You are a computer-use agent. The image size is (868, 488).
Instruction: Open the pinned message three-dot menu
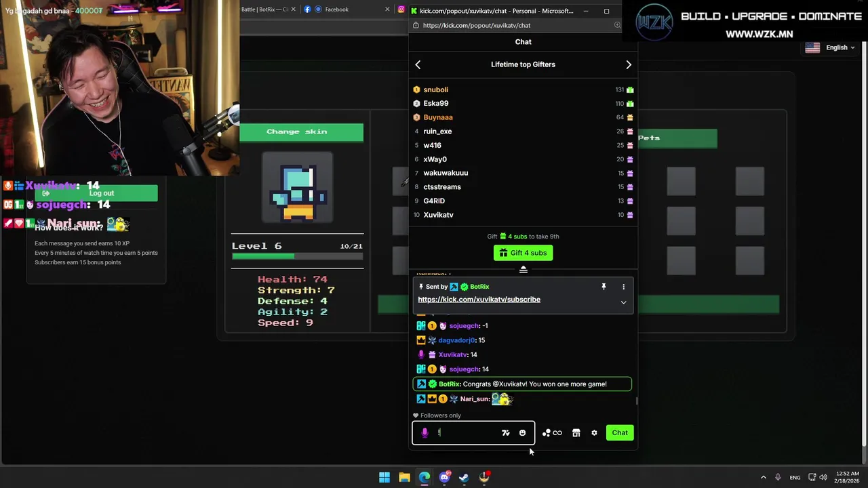coord(623,287)
